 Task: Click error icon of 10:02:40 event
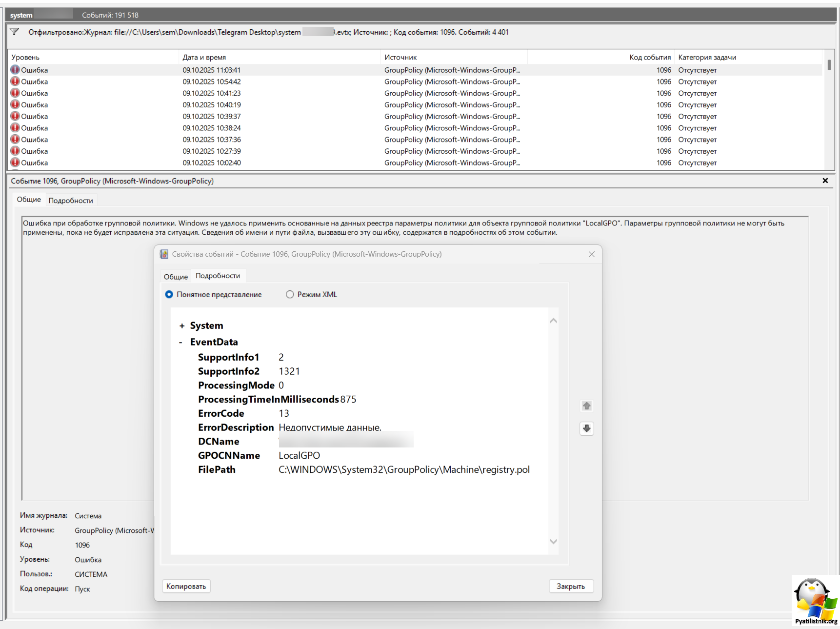click(15, 162)
